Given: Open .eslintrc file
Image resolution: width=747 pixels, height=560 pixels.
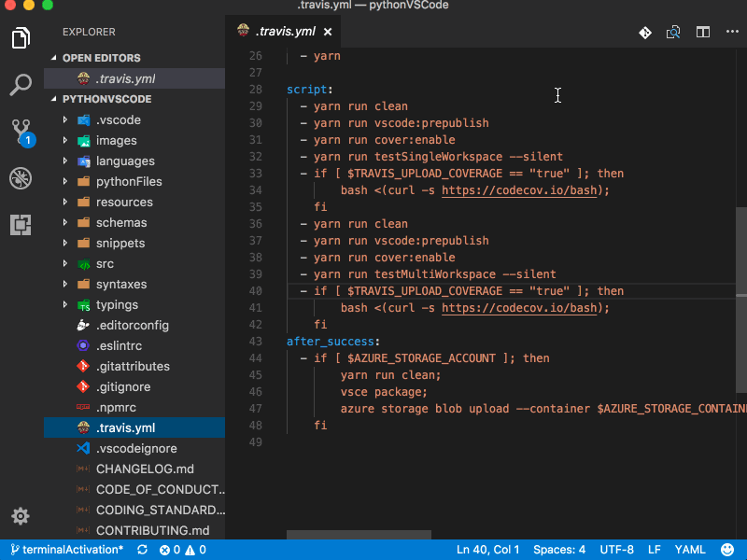Looking at the screenshot, I should coord(134,345).
